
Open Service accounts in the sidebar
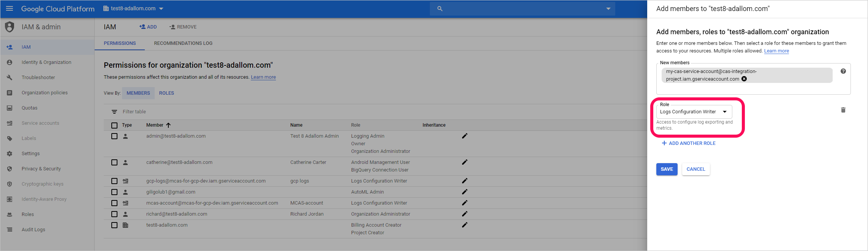click(x=40, y=123)
